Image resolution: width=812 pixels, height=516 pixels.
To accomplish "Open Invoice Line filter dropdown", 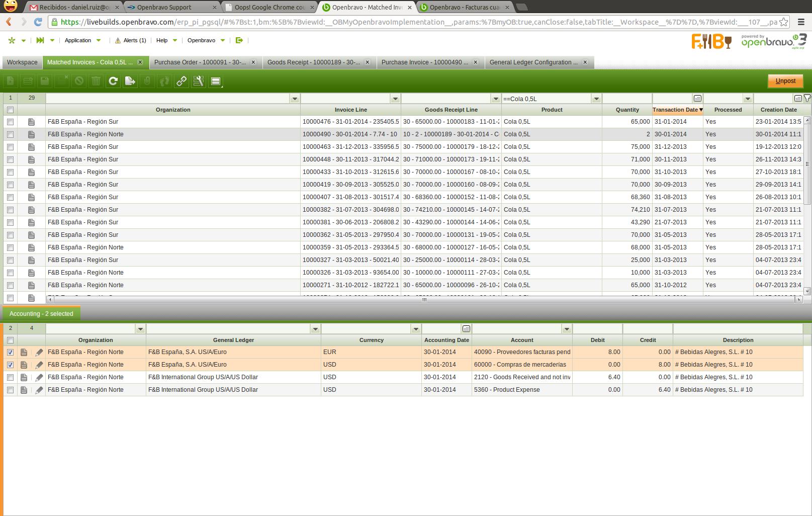I will (x=396, y=99).
